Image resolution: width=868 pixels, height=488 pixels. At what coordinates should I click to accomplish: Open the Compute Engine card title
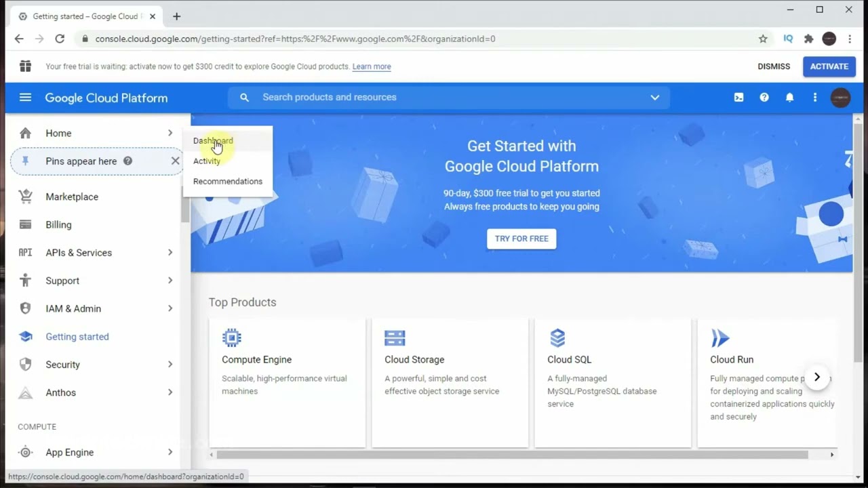click(256, 360)
